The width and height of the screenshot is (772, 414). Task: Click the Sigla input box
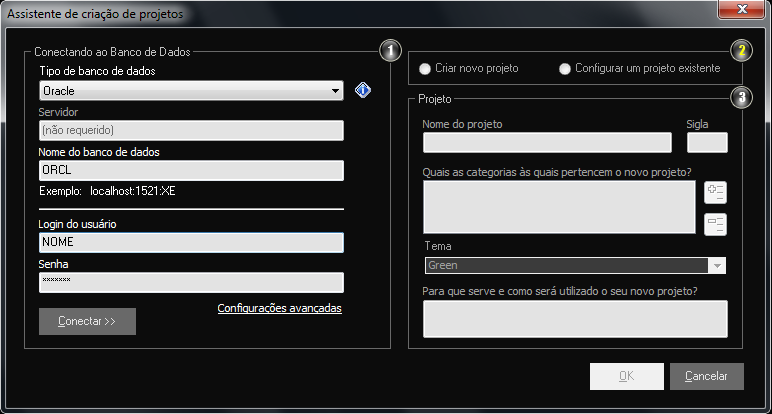(706, 143)
